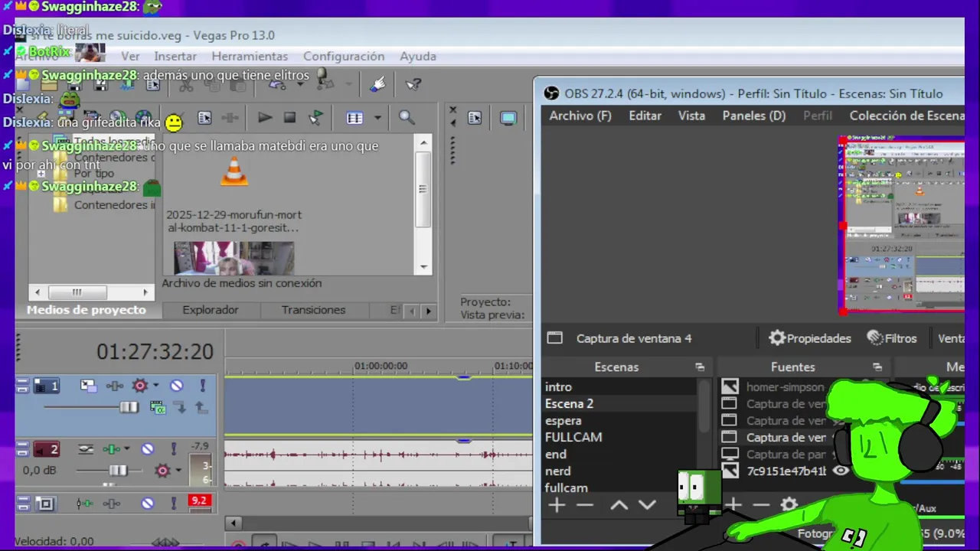Switch to Medios de proyecto tab

(x=86, y=310)
